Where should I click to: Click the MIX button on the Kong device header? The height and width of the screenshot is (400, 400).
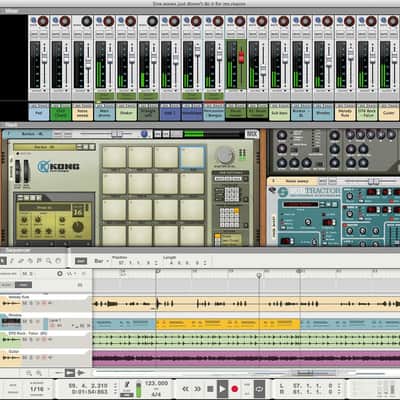(x=252, y=134)
